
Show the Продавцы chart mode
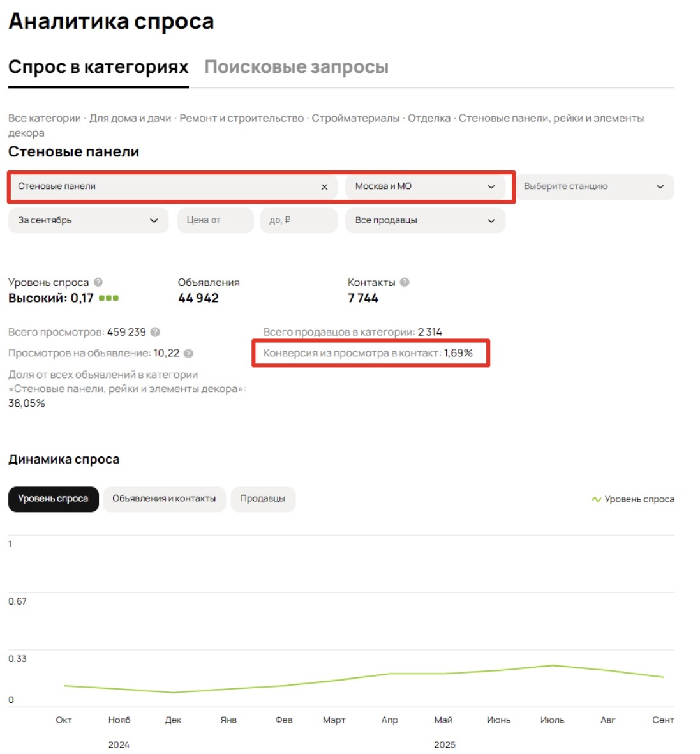click(x=263, y=499)
